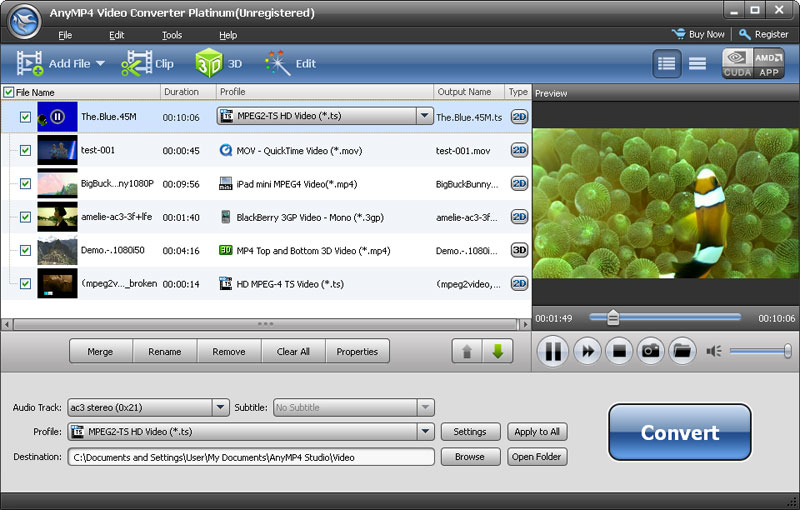The height and width of the screenshot is (510, 800).
Task: Uncheck the amelie-ac3-3f+lfe file
Action: (25, 217)
